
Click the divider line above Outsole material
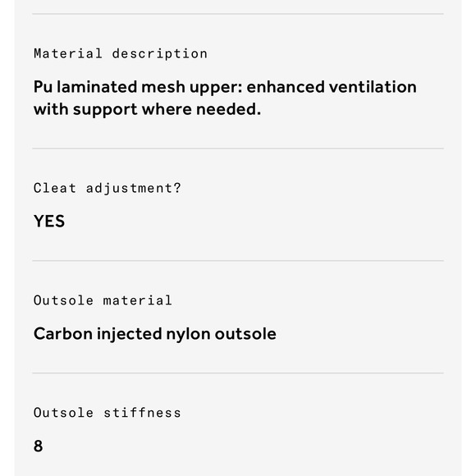(x=238, y=260)
